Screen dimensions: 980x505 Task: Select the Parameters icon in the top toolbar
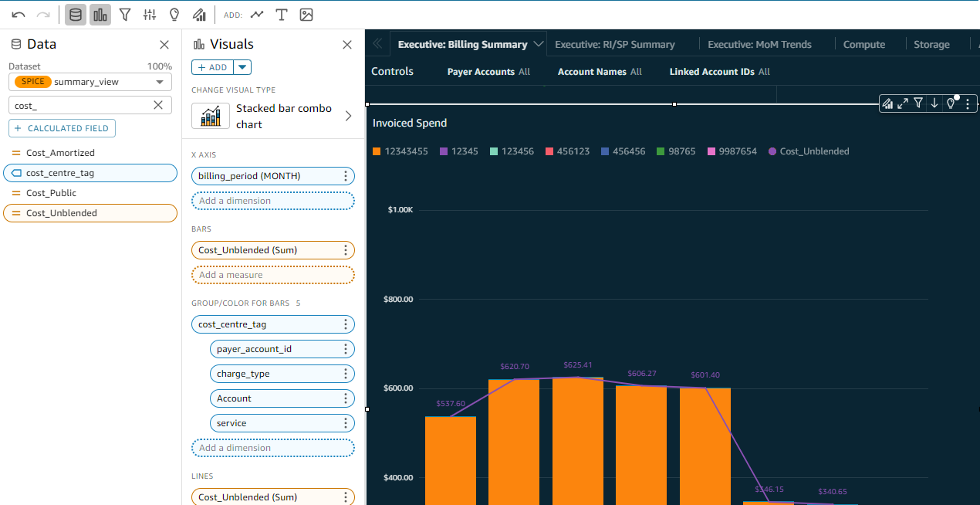pos(149,14)
